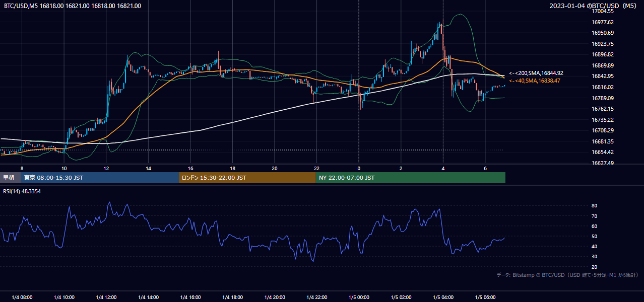Click RSI scale value 60

point(594,226)
